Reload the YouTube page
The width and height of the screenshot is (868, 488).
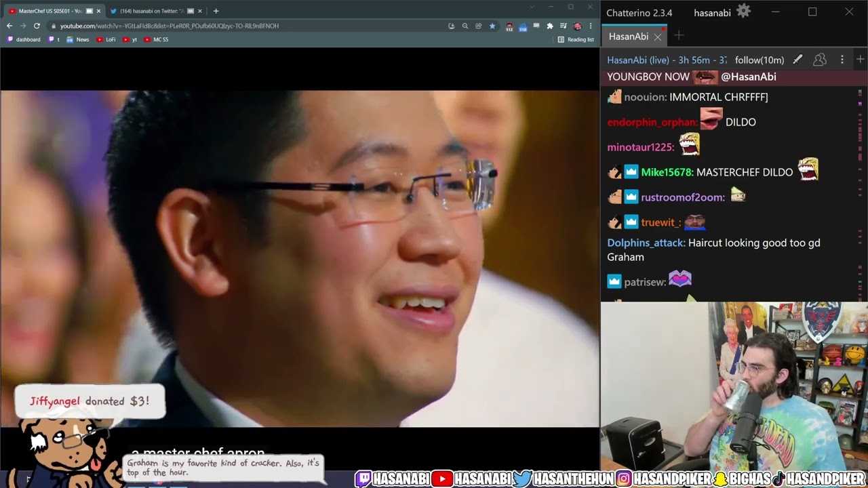tap(37, 26)
